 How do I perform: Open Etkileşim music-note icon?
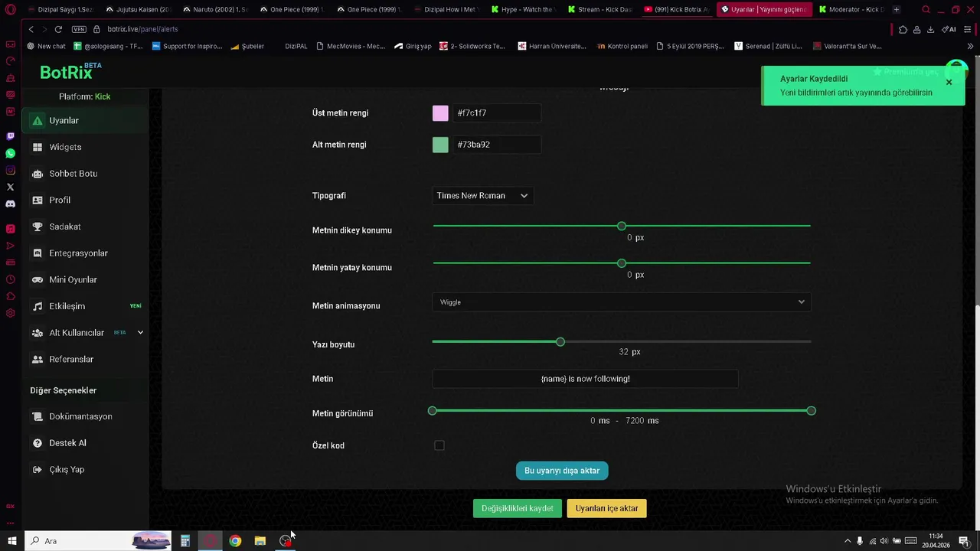(38, 306)
